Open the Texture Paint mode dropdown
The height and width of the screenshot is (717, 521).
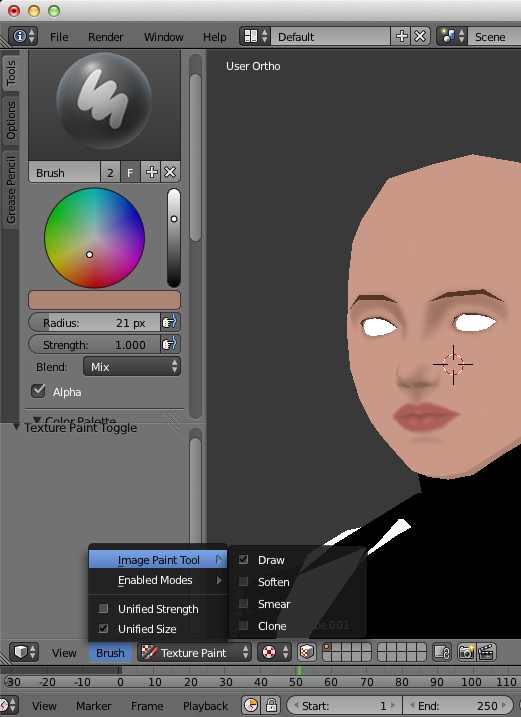194,652
